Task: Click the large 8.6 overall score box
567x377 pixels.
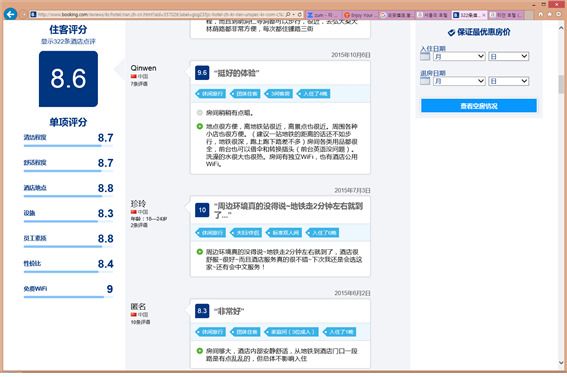Action: coord(68,79)
